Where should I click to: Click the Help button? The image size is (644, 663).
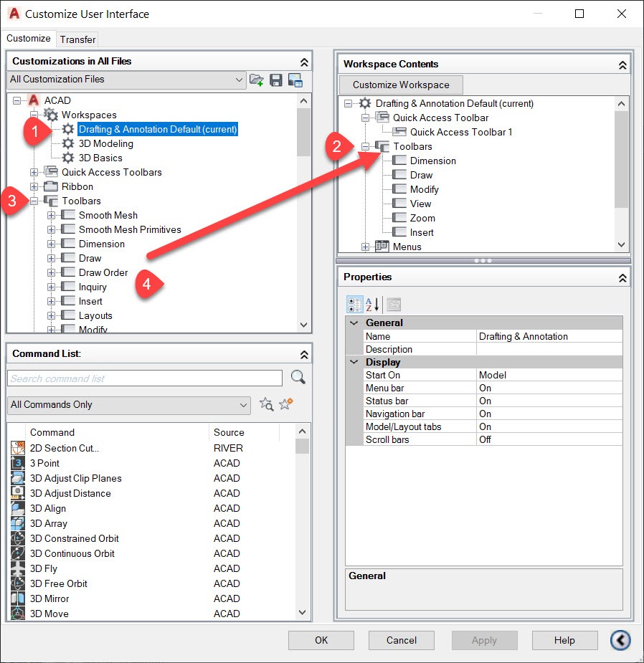564,640
